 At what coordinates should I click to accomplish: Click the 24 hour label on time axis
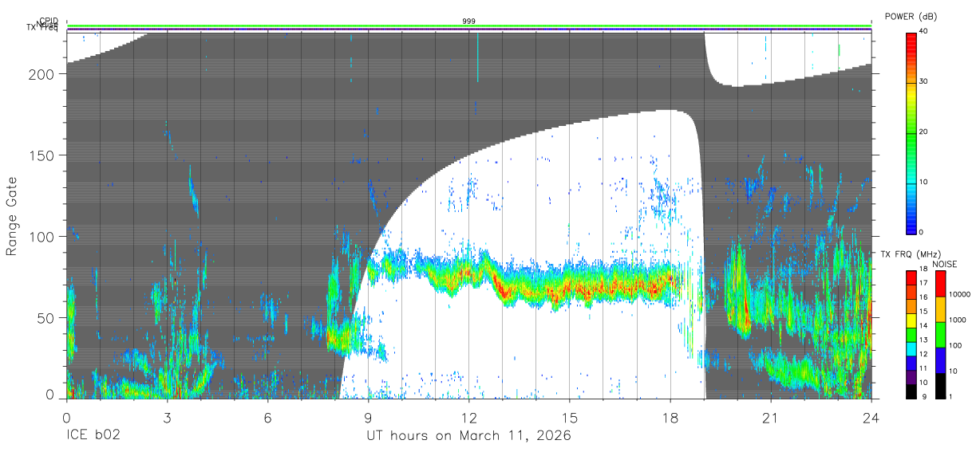coord(871,417)
